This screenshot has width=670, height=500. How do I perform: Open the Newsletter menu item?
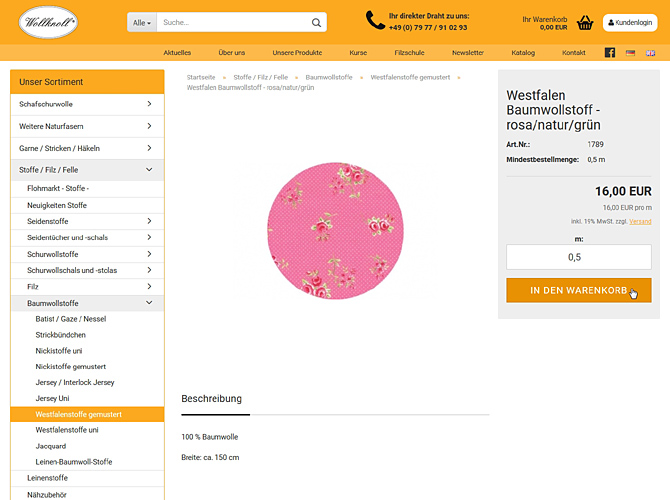[468, 53]
